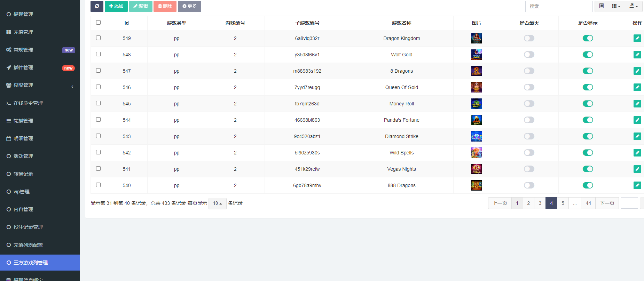The width and height of the screenshot is (644, 281).
Task: Focus the 搜索 search input field
Action: [559, 6]
